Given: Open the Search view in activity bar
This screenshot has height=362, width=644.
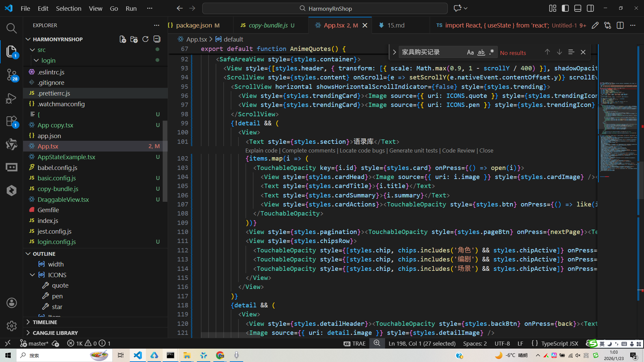Looking at the screenshot, I should coord(11,28).
